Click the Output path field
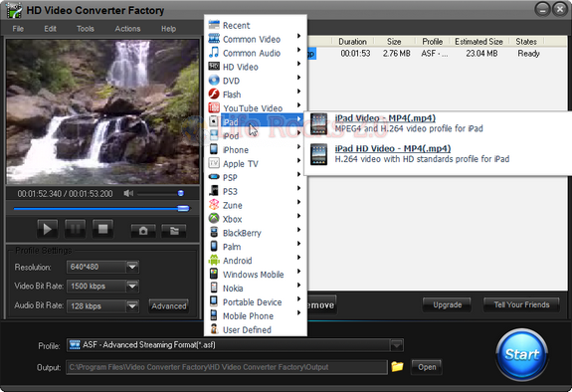 [227, 367]
